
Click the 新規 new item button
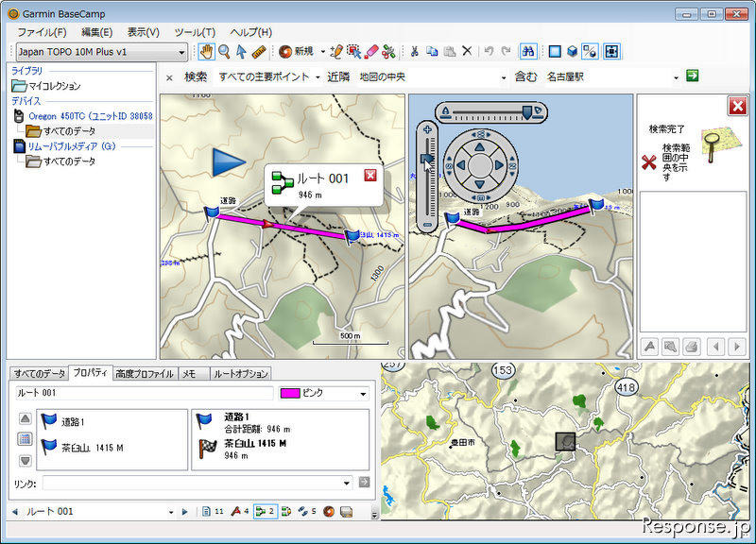(297, 51)
